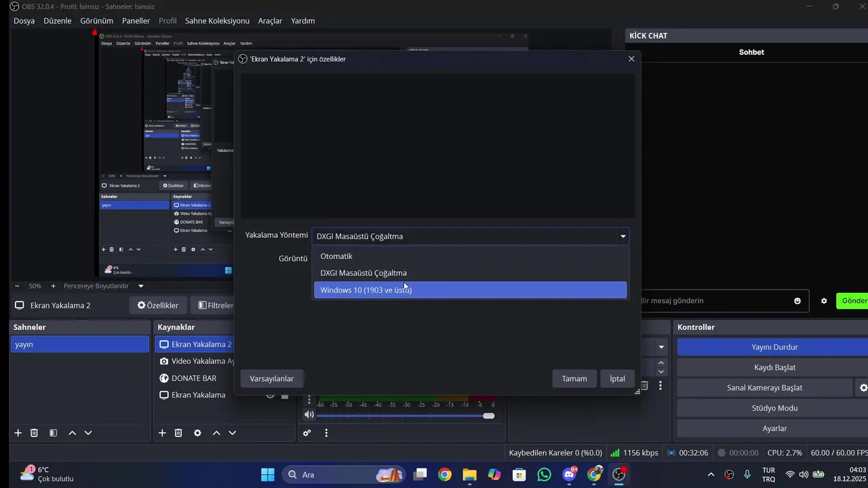The image size is (868, 488).
Task: Choose DXGI Masaüstü Çoğaltma option
Action: [470, 273]
